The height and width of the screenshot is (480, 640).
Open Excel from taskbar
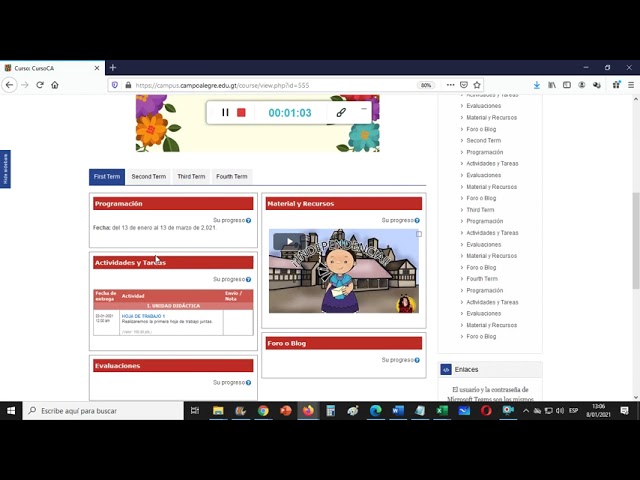(x=442, y=411)
